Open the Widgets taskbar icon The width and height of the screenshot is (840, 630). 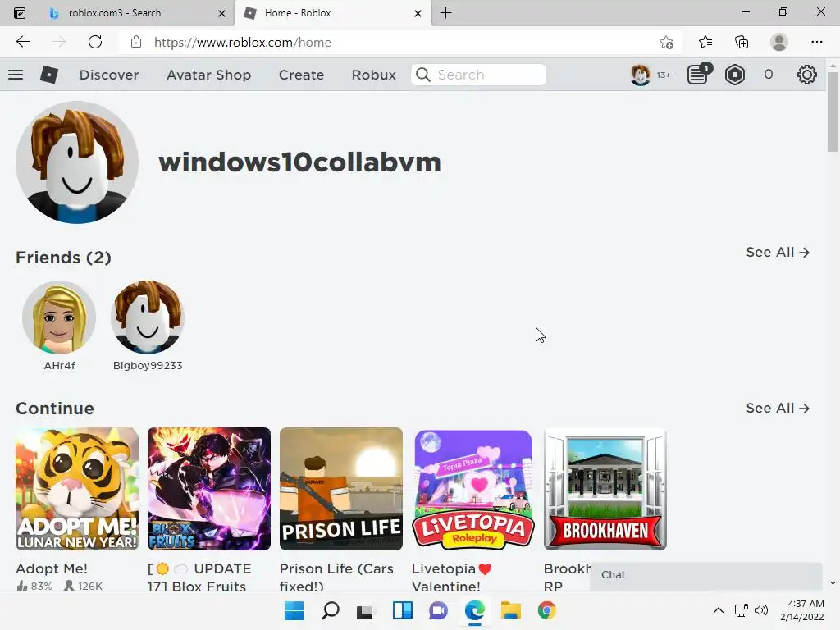click(402, 610)
